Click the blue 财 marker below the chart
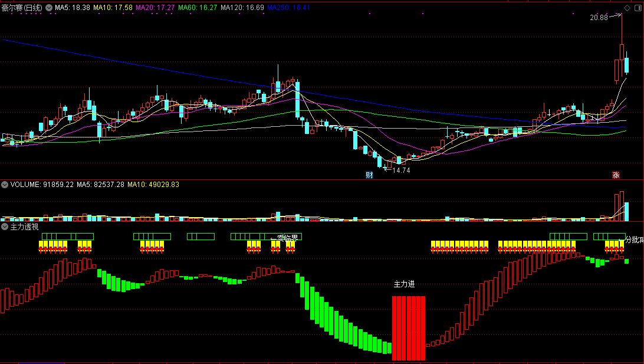The height and width of the screenshot is (364, 644). coord(369,175)
